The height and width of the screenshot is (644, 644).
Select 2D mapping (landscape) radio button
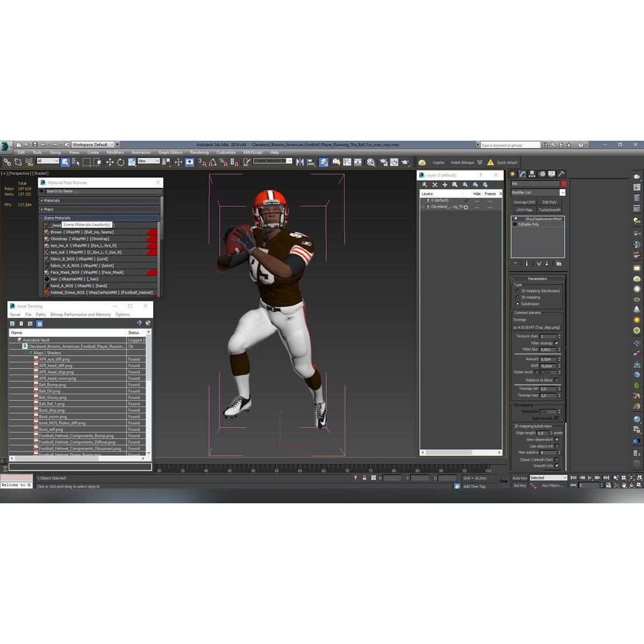click(x=518, y=291)
